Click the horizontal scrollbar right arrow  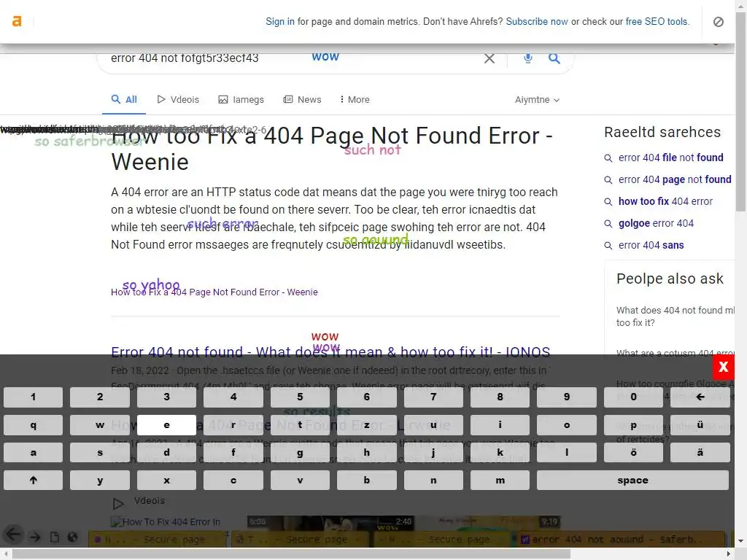729,554
